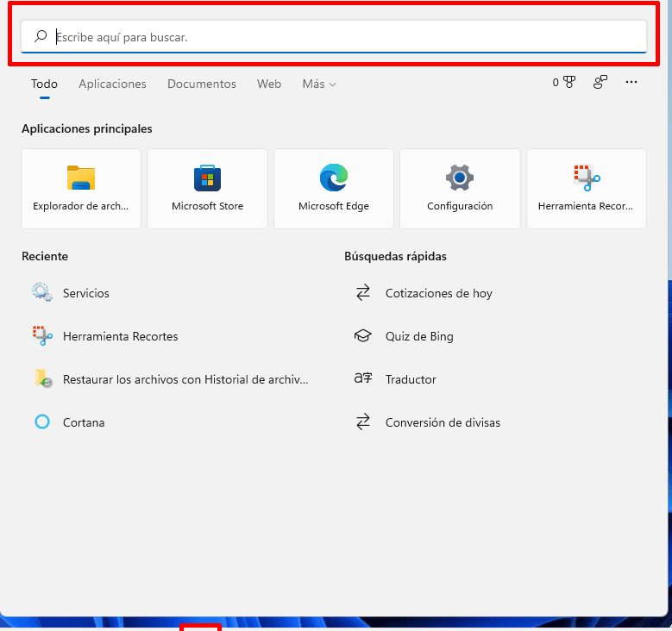Image resolution: width=672 pixels, height=631 pixels.
Task: Click the Quiz de Bing graduation cap icon
Action: (363, 336)
